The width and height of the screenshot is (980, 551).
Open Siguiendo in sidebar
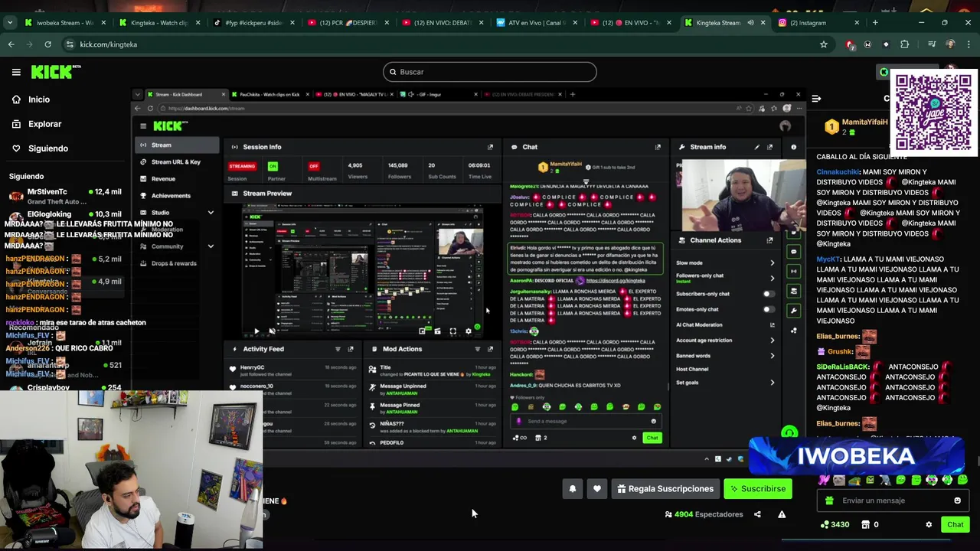pyautogui.click(x=47, y=148)
